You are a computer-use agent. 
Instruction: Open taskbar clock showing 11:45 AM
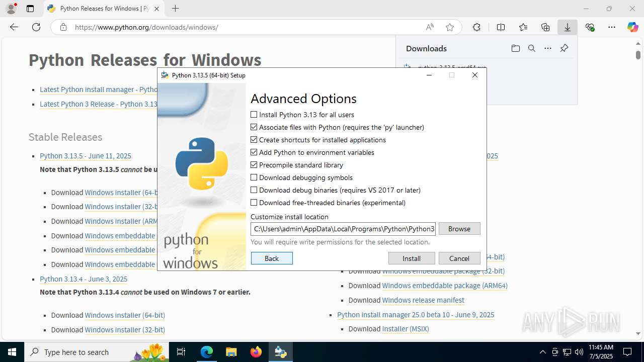tap(601, 352)
